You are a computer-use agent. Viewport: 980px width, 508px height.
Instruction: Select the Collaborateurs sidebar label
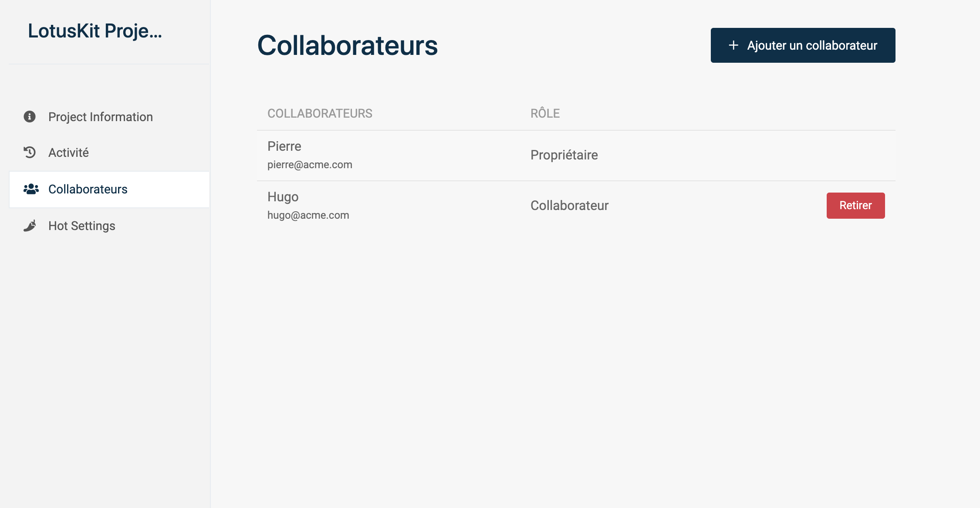pyautogui.click(x=88, y=189)
